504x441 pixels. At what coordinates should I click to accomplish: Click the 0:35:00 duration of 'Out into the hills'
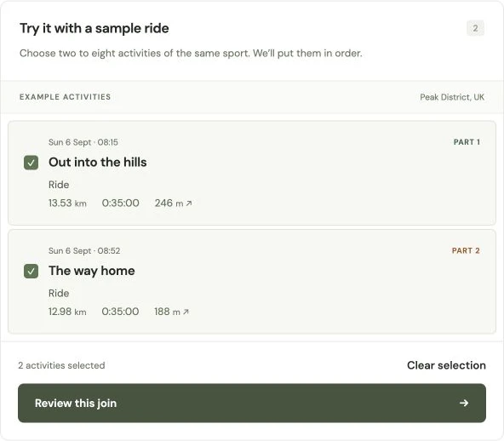(121, 203)
